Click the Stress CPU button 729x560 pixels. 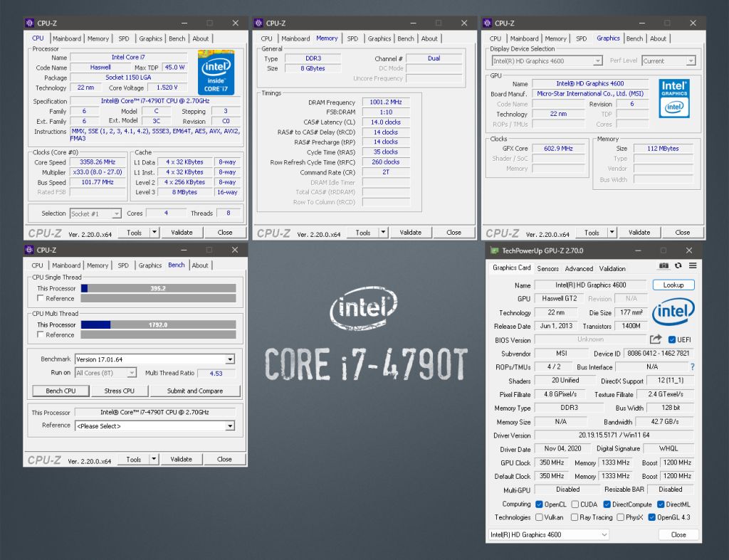coord(119,391)
